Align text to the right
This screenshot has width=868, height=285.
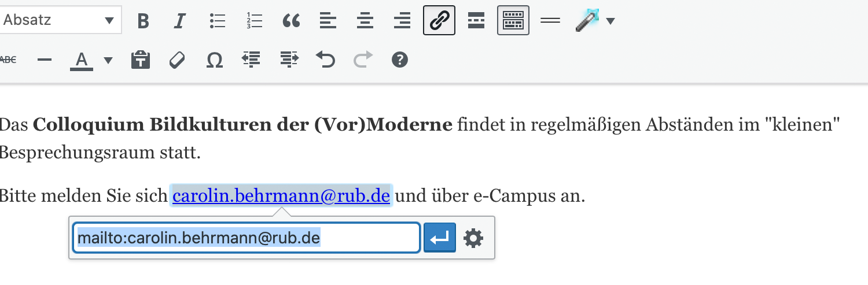pyautogui.click(x=402, y=21)
